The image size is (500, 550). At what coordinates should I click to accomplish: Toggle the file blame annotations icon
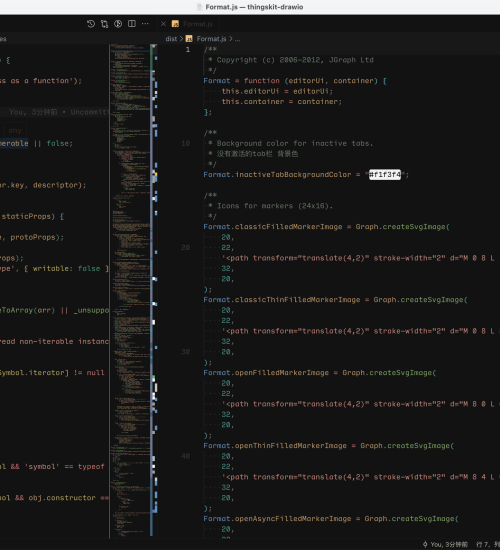coord(118,24)
